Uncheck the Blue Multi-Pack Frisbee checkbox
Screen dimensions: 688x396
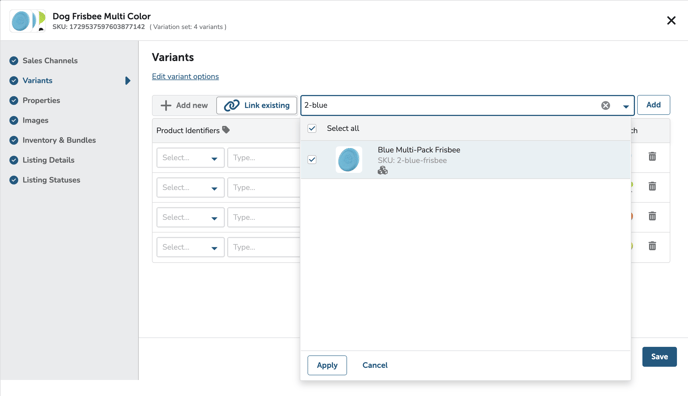pyautogui.click(x=312, y=159)
